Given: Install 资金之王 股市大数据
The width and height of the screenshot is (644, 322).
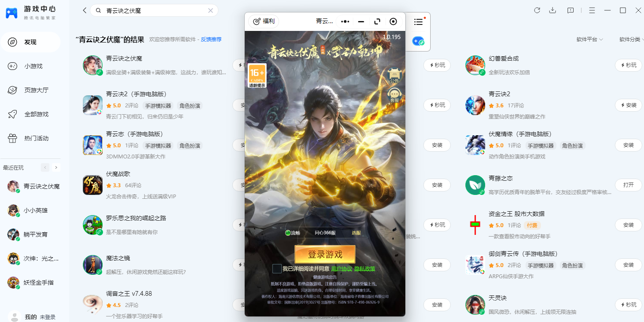Looking at the screenshot, I should [x=629, y=225].
